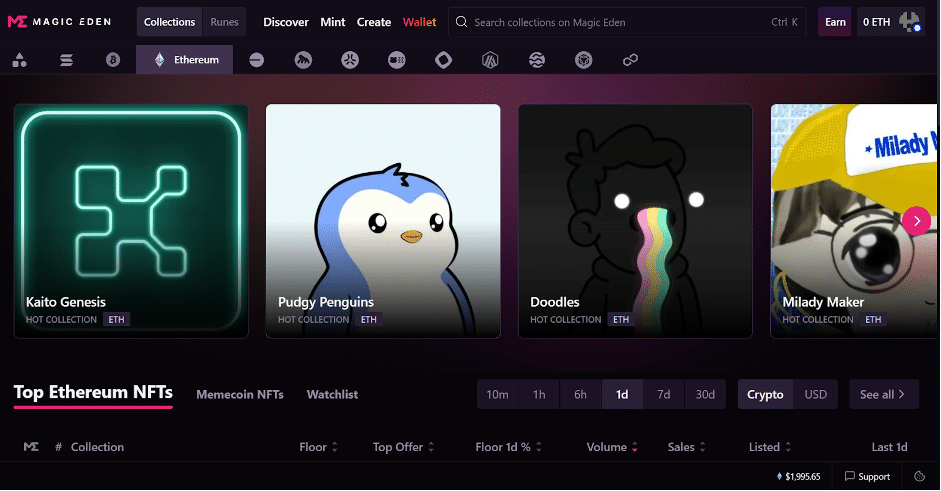Image resolution: width=941 pixels, height=491 pixels.
Task: Click the $1,995.65 ETH price
Action: tap(802, 477)
